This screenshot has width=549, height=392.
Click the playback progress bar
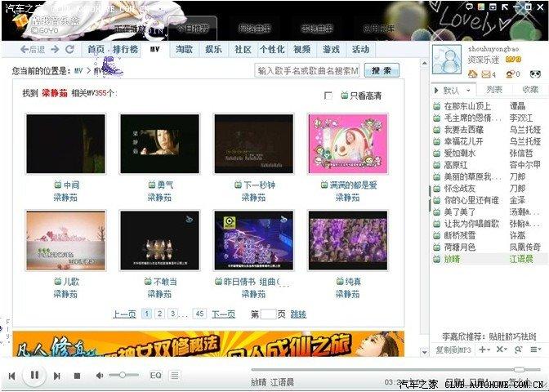coord(395,370)
